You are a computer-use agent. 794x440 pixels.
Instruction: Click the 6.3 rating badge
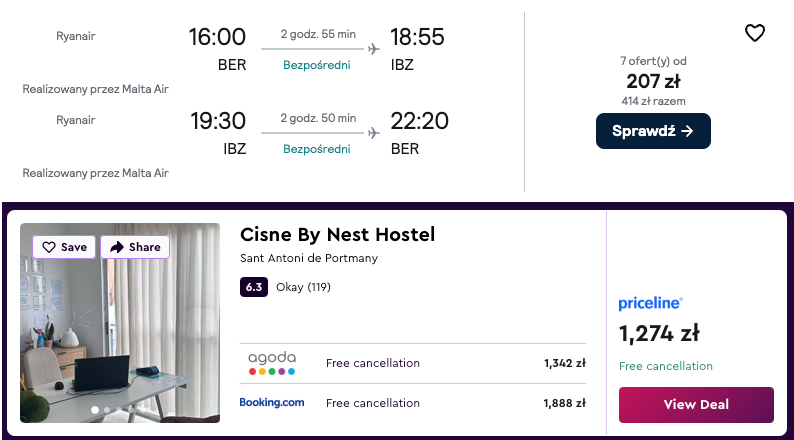click(253, 287)
